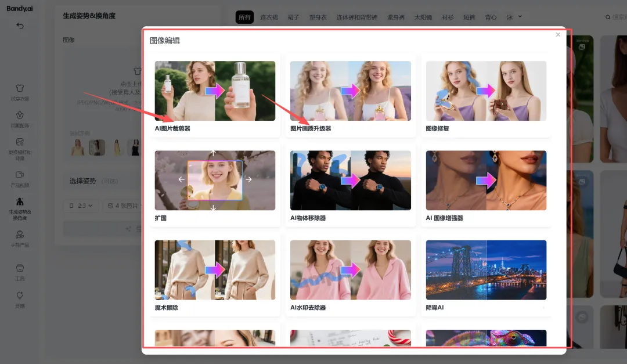Viewport: 627px width, 364px height.
Task: Click the Bandy.ai logo
Action: coord(20,8)
